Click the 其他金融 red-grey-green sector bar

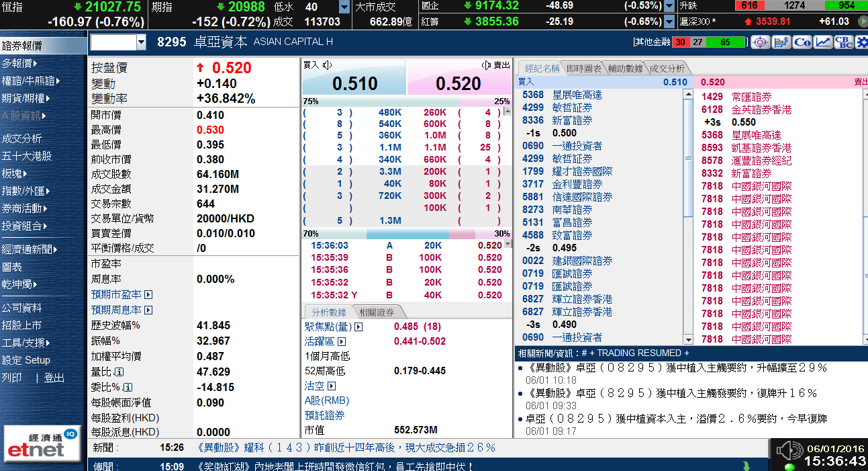coord(709,42)
